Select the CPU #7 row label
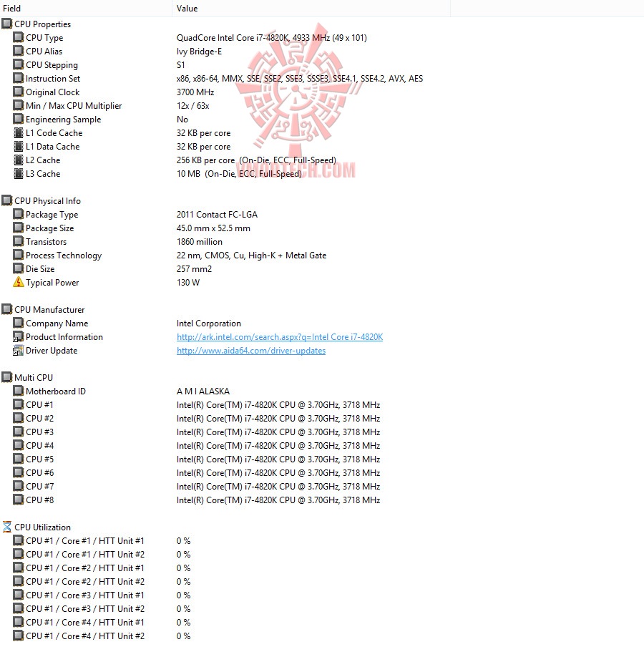This screenshot has height=652, width=644. 40,486
